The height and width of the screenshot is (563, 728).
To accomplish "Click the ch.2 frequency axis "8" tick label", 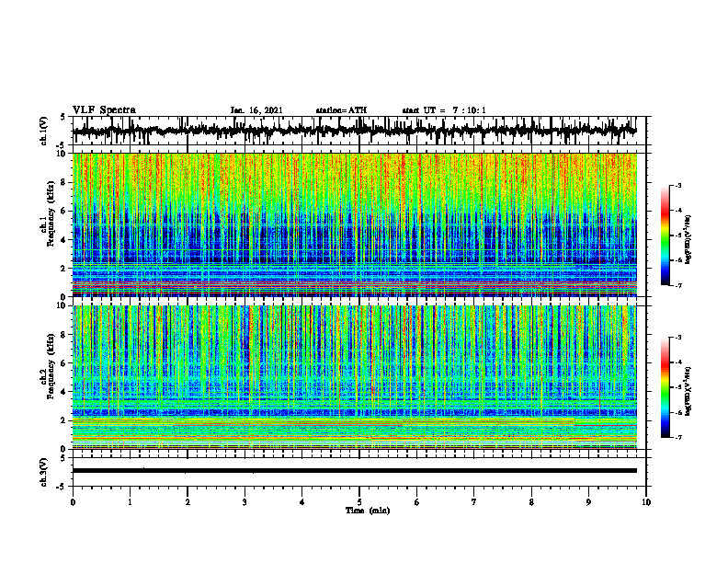I will pos(63,335).
